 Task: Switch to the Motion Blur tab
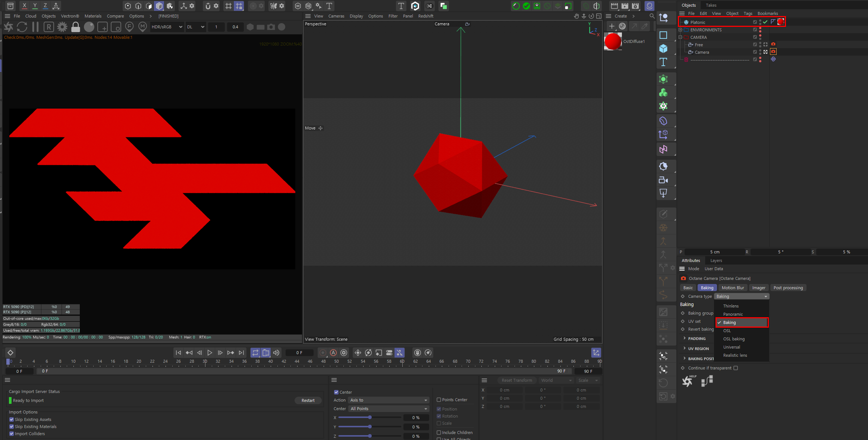[x=733, y=288]
